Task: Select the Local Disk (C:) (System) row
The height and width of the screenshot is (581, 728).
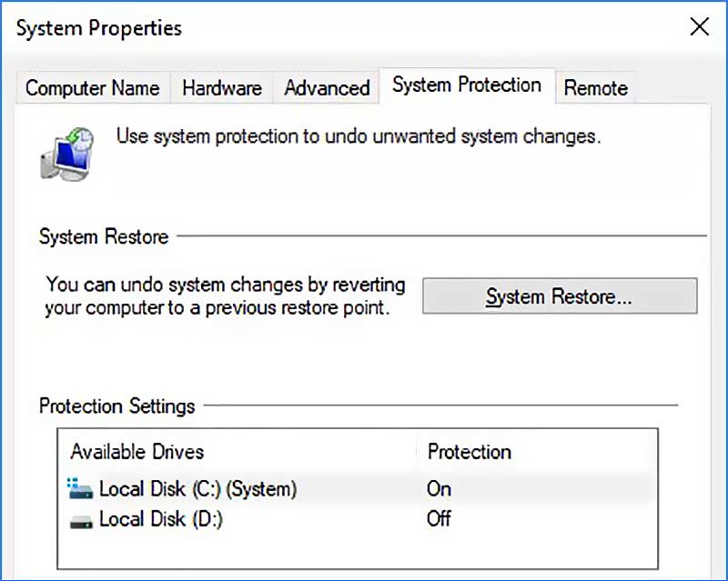Action: coord(197,489)
